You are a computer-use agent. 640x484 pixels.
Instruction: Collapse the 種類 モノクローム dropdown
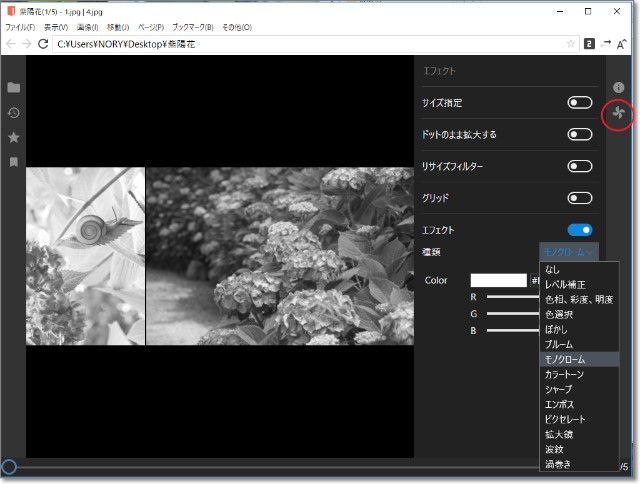(x=568, y=252)
